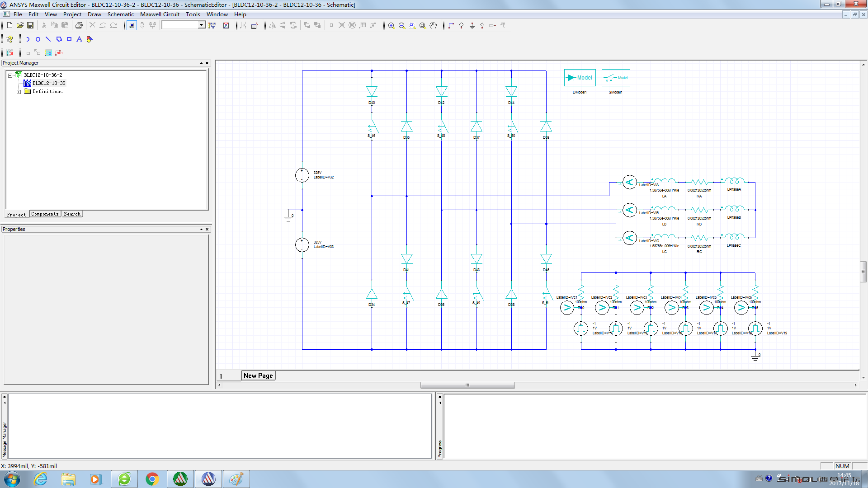Click the help question-mark toolbar icon
This screenshot has width=868, height=488.
tap(9, 39)
